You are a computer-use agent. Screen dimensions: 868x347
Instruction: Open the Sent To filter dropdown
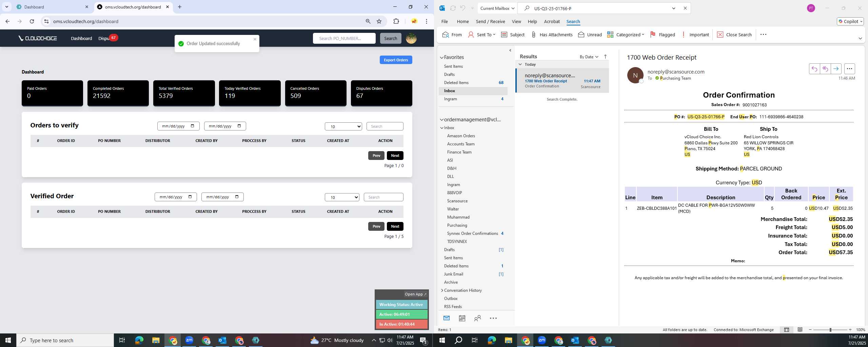coord(482,35)
